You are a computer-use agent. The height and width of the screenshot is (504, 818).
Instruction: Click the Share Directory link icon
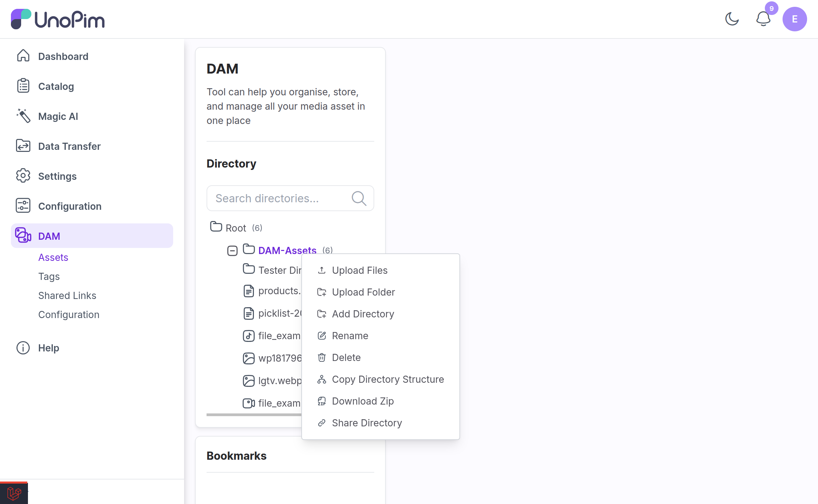pos(322,423)
